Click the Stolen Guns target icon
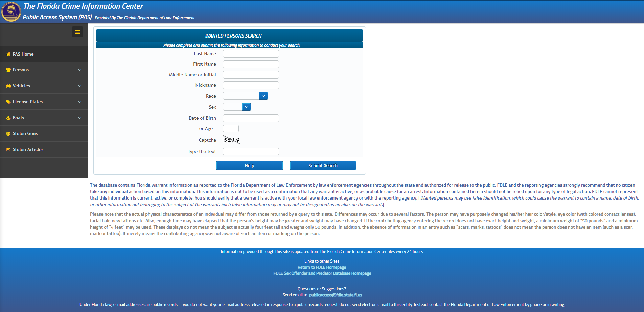The image size is (644, 312). pyautogui.click(x=8, y=133)
